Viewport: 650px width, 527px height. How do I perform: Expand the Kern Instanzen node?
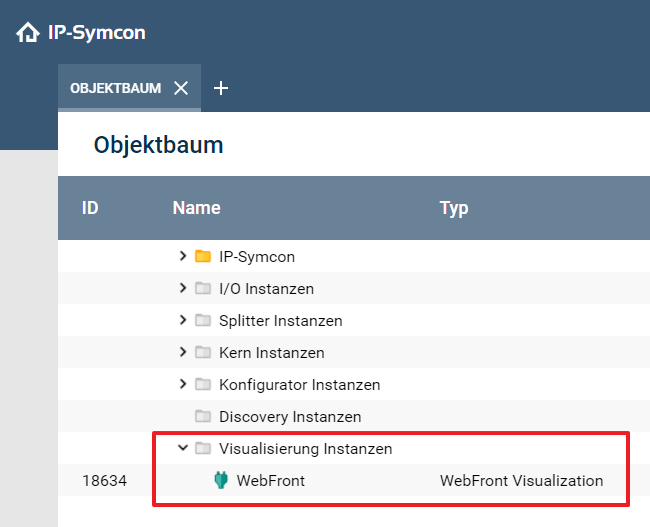(182, 353)
